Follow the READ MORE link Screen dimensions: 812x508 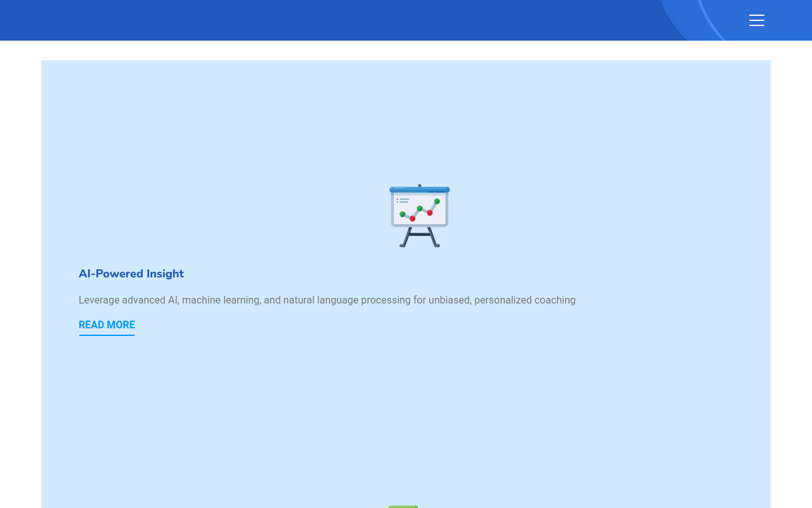tap(107, 325)
